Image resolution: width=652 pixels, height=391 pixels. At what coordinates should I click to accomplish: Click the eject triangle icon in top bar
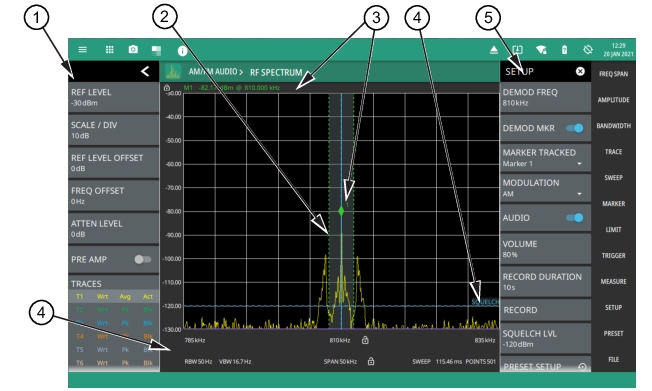[x=494, y=50]
